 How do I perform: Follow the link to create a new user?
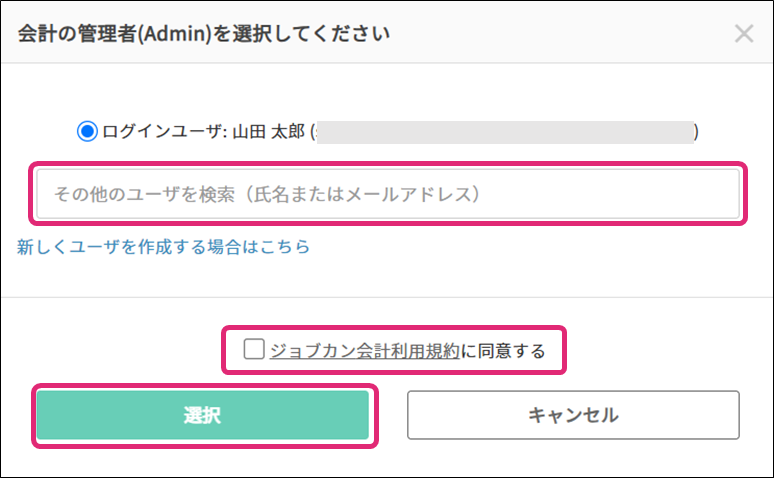tap(163, 246)
